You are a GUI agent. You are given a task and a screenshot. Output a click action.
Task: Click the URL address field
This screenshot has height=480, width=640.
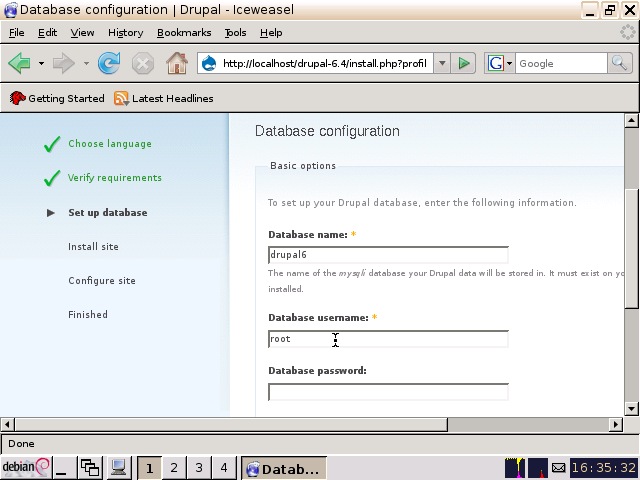(x=324, y=63)
